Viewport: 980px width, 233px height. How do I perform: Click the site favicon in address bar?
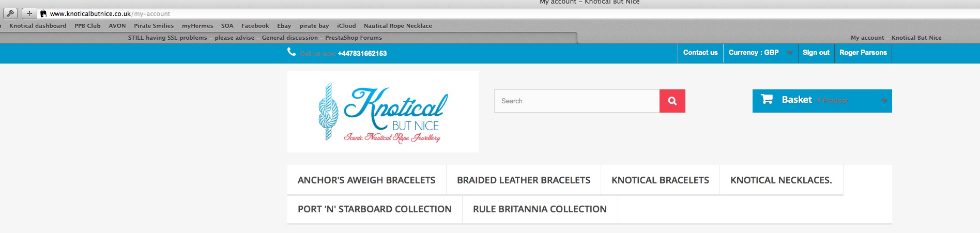point(44,14)
